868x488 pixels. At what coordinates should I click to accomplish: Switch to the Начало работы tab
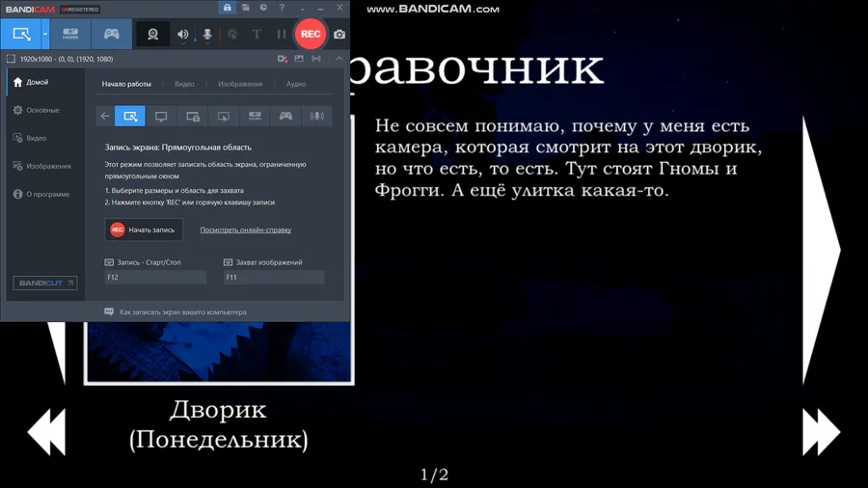click(126, 84)
